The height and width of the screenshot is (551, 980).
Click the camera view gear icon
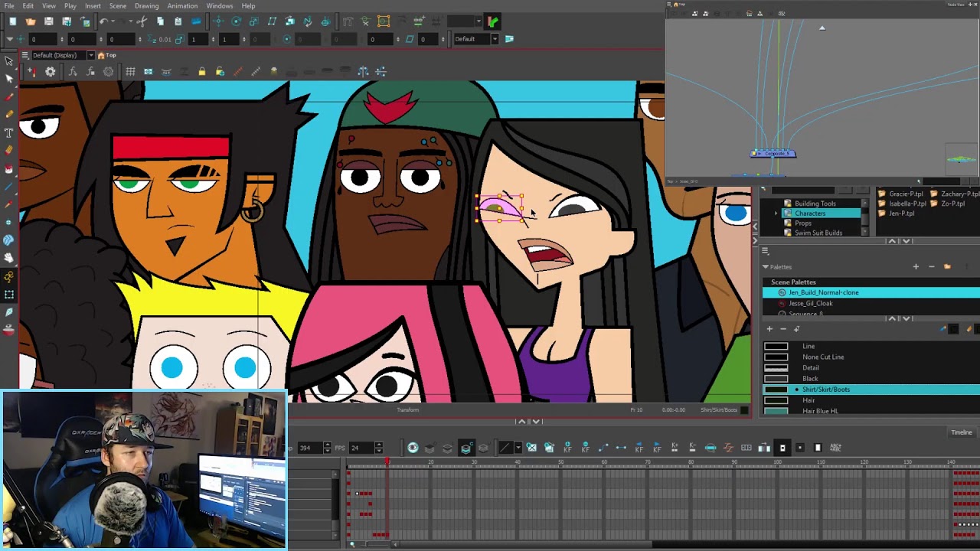[50, 71]
